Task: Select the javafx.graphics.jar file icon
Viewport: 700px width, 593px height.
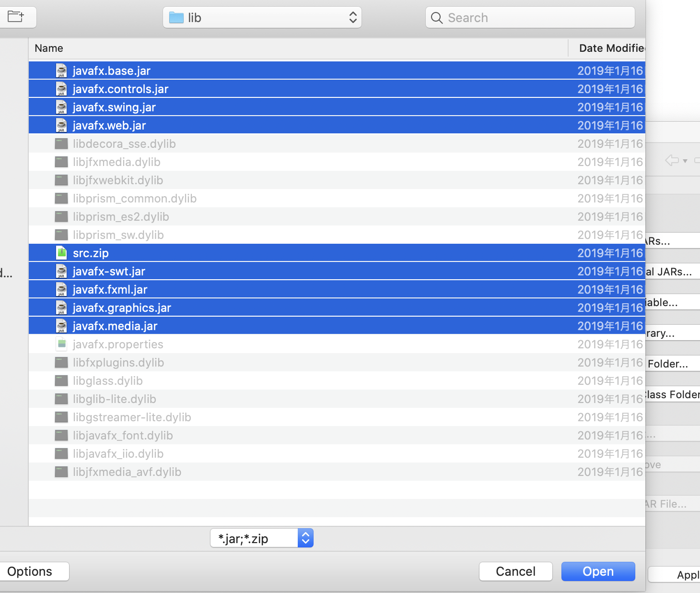Action: point(61,308)
